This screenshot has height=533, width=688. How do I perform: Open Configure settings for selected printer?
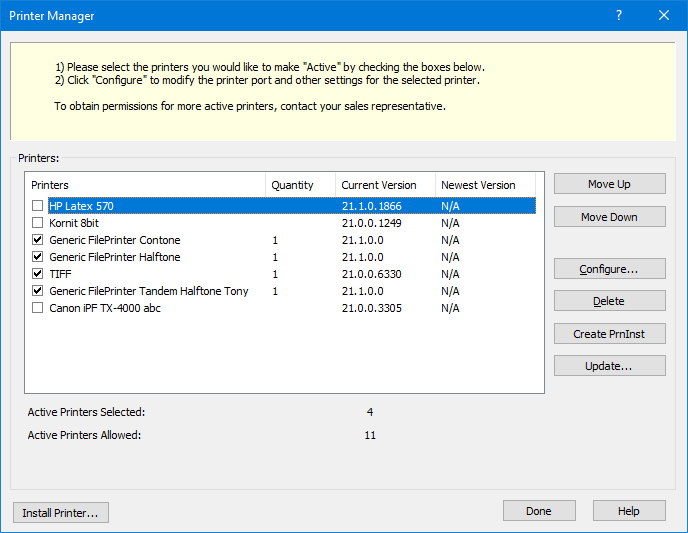609,269
